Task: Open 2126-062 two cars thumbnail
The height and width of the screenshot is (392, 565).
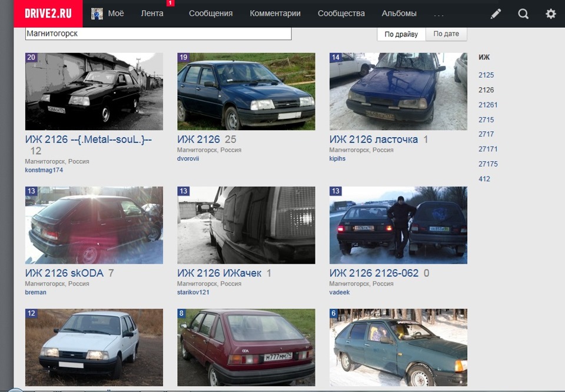Action: coord(398,225)
